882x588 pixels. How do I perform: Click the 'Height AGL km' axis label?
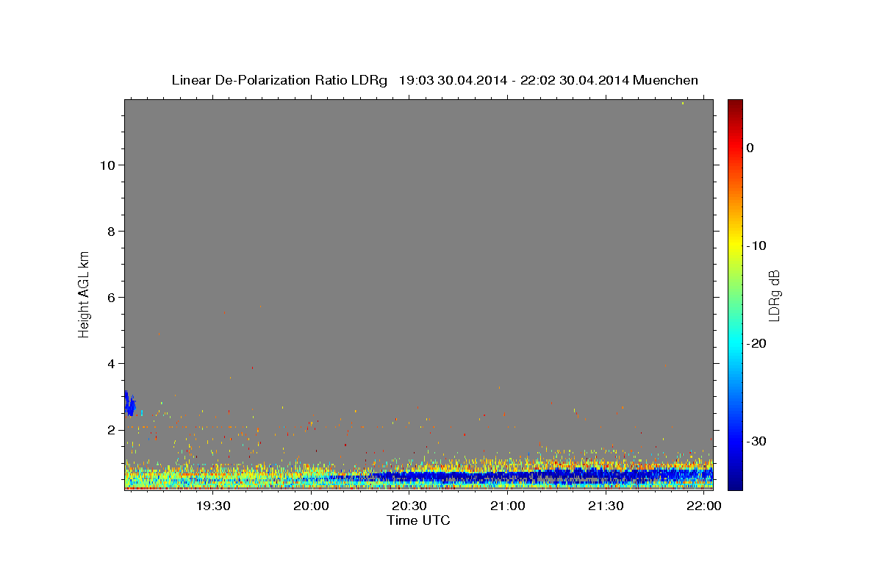click(x=84, y=293)
